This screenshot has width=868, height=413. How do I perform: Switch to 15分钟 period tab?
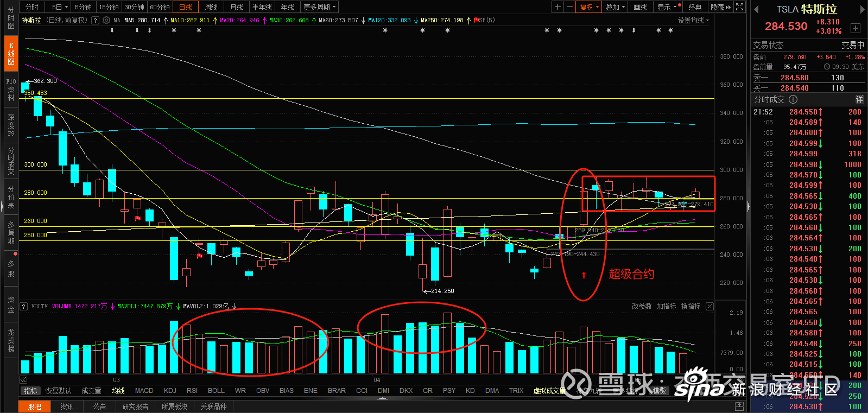pyautogui.click(x=109, y=7)
